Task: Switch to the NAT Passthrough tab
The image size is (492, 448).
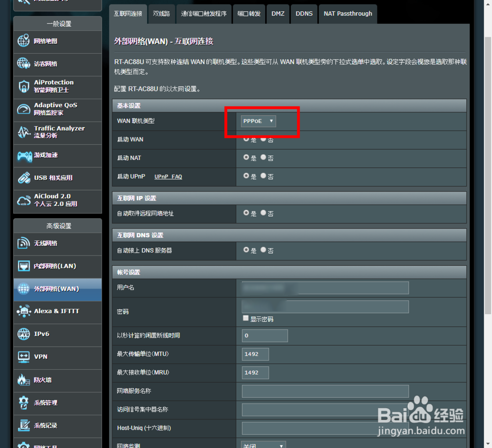Action: tap(348, 14)
